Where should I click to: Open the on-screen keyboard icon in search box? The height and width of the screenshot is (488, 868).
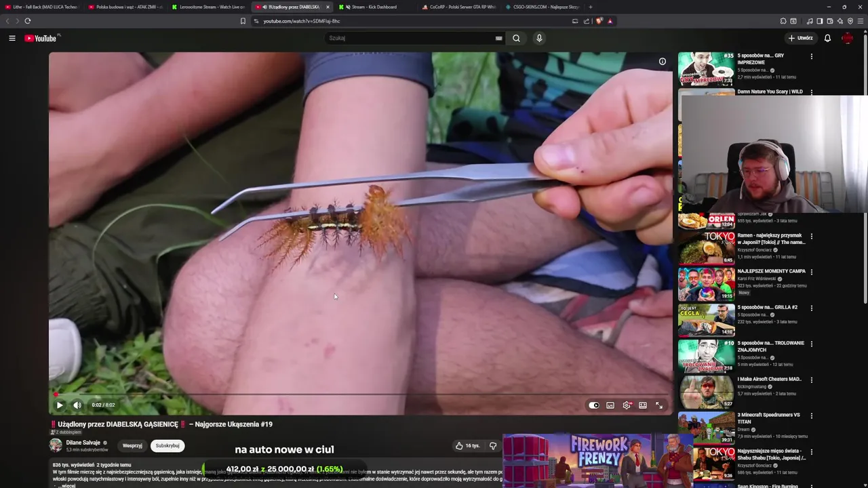499,38
